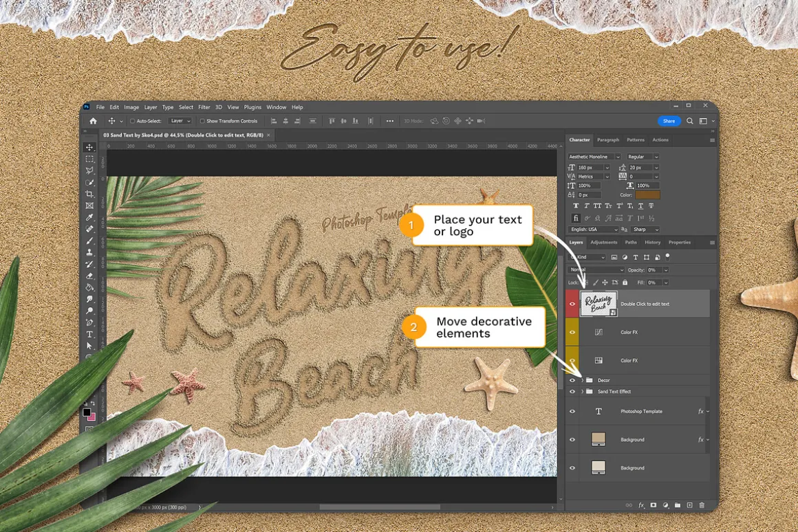Viewport: 798px width, 532px height.
Task: Select the Frame tool
Action: pos(89,206)
